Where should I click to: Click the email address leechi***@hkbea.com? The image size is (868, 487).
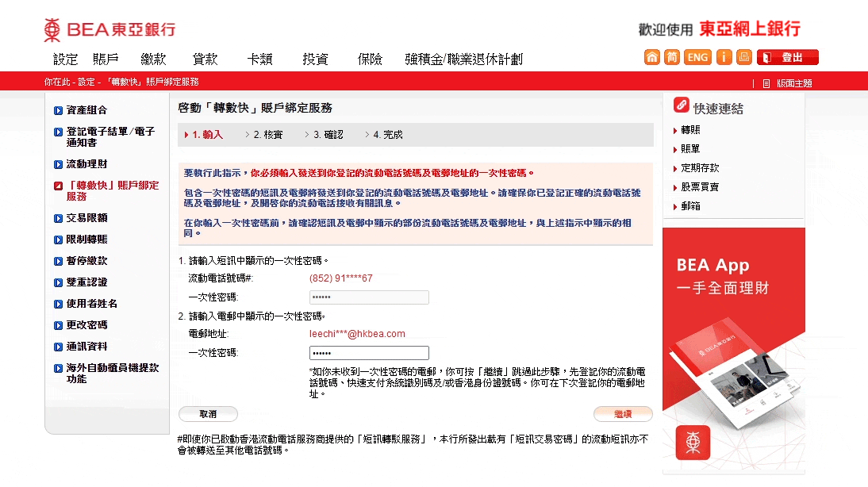point(357,334)
